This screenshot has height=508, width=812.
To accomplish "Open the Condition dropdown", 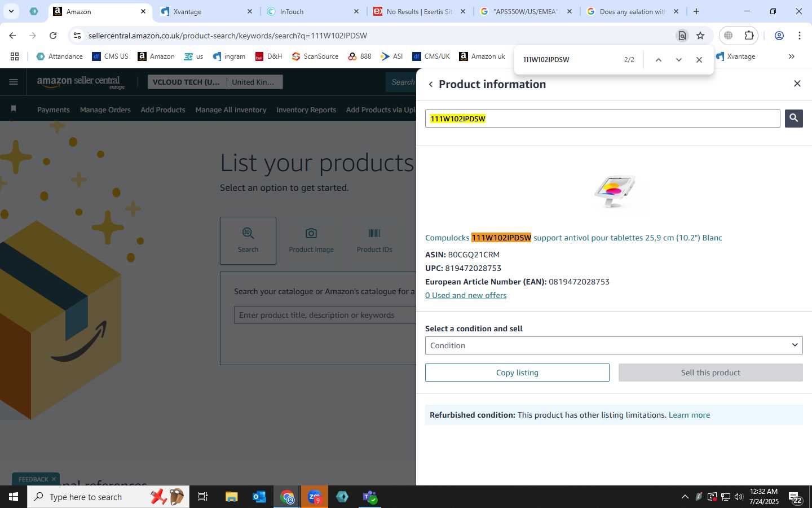I will click(614, 345).
